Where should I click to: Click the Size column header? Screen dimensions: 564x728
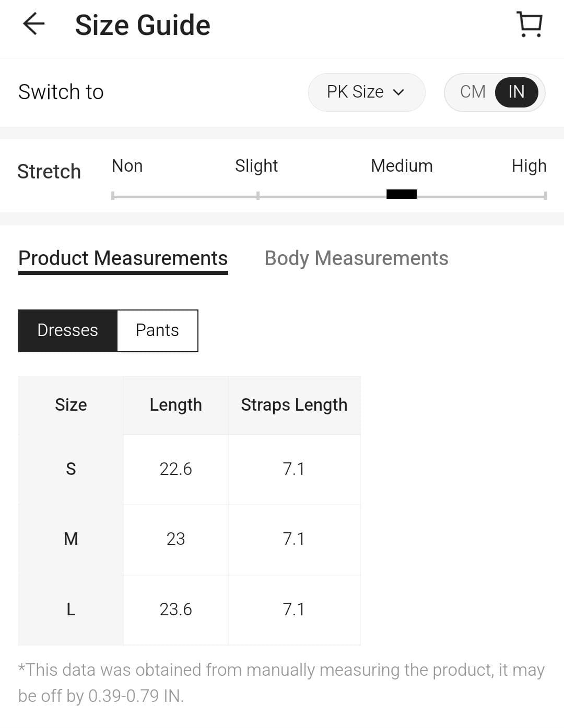point(71,405)
